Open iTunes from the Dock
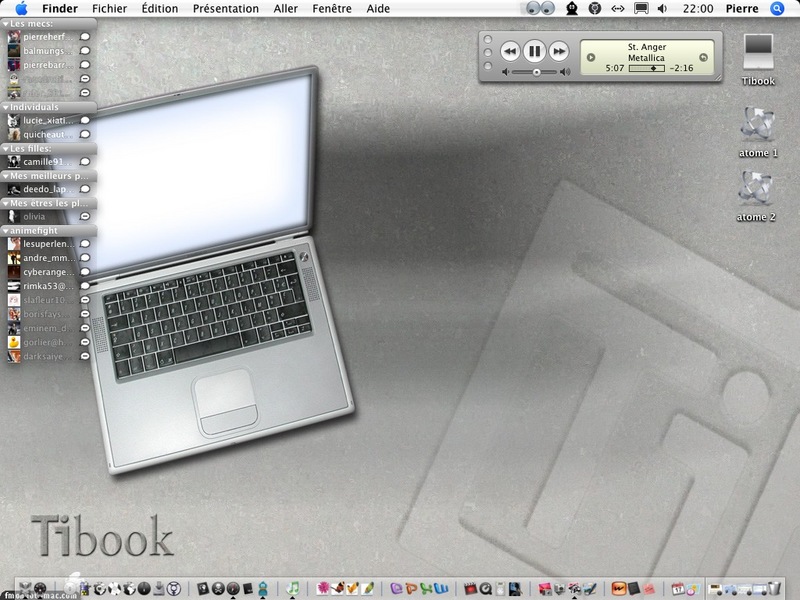The image size is (800, 600). (x=293, y=589)
